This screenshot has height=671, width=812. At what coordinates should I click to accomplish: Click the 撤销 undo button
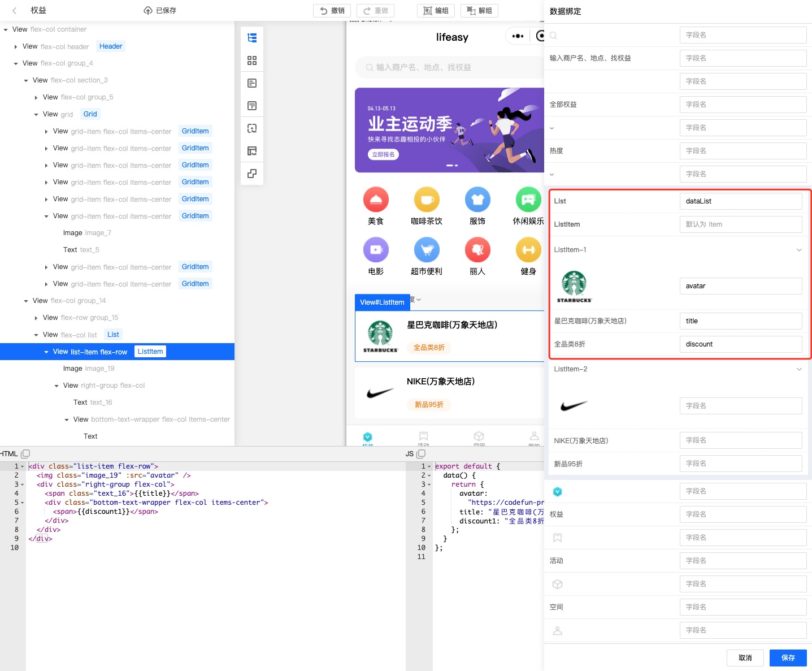(332, 11)
